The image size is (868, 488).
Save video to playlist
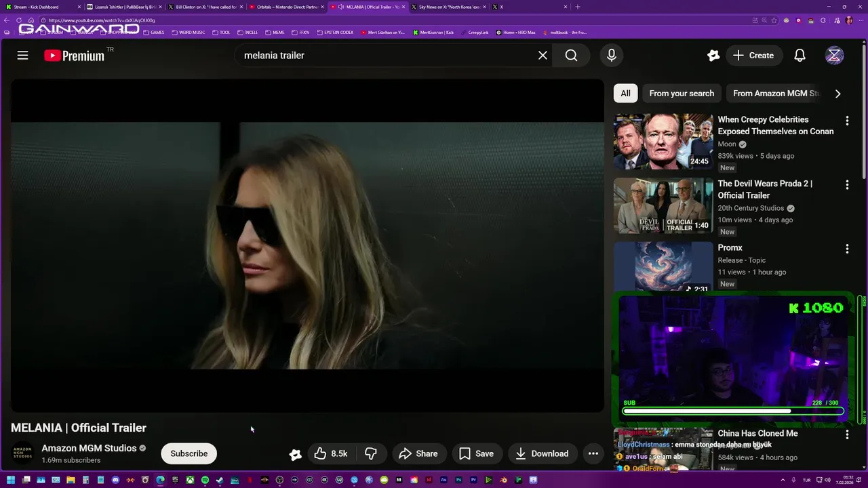click(x=477, y=453)
